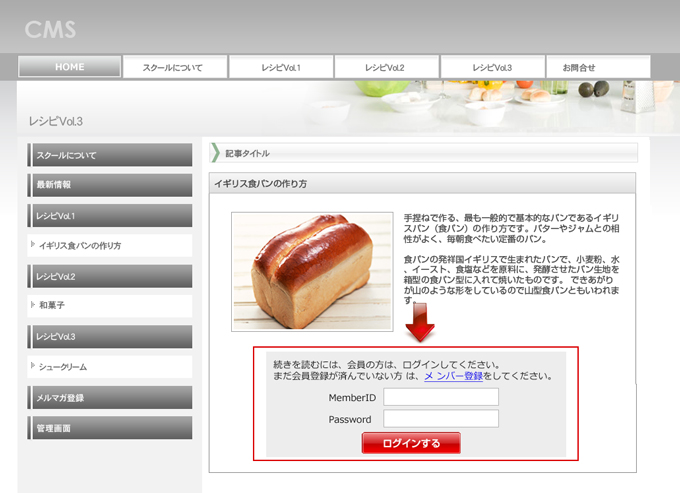
Task: Click スクールについて in the left sidebar
Action: [110, 156]
